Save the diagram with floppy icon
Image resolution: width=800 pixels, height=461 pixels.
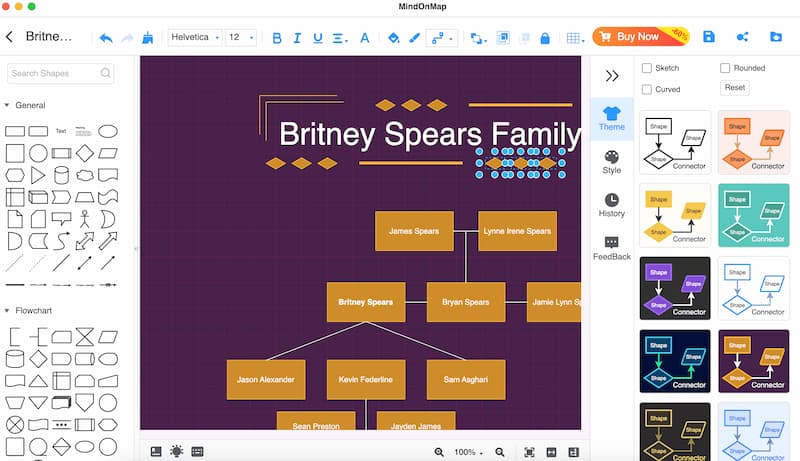pos(709,37)
